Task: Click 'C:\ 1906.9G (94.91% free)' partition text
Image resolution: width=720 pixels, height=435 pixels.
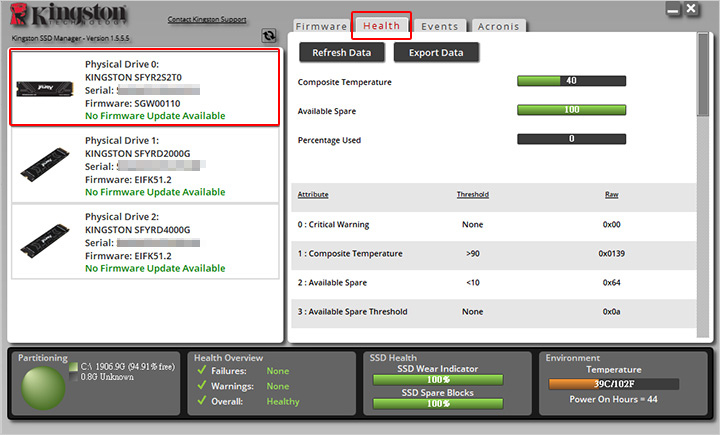Action: tap(128, 367)
